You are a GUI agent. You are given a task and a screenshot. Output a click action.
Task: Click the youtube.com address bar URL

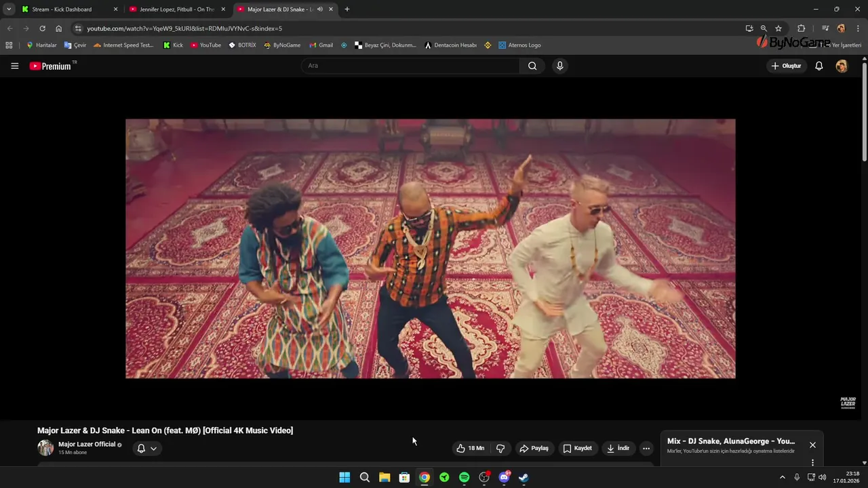[x=184, y=28]
